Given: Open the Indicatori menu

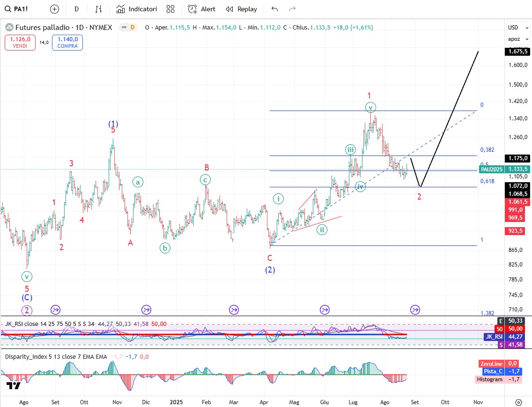Looking at the screenshot, I should coord(136,9).
